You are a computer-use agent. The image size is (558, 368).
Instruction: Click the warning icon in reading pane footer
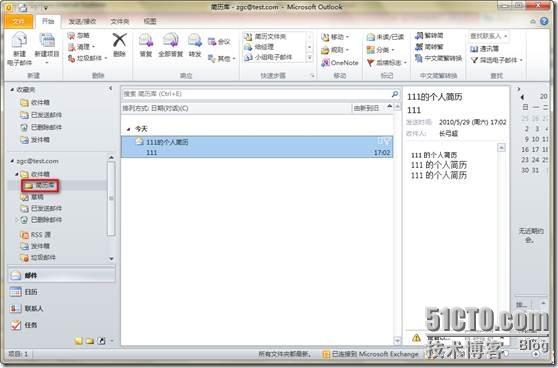[x=416, y=338]
